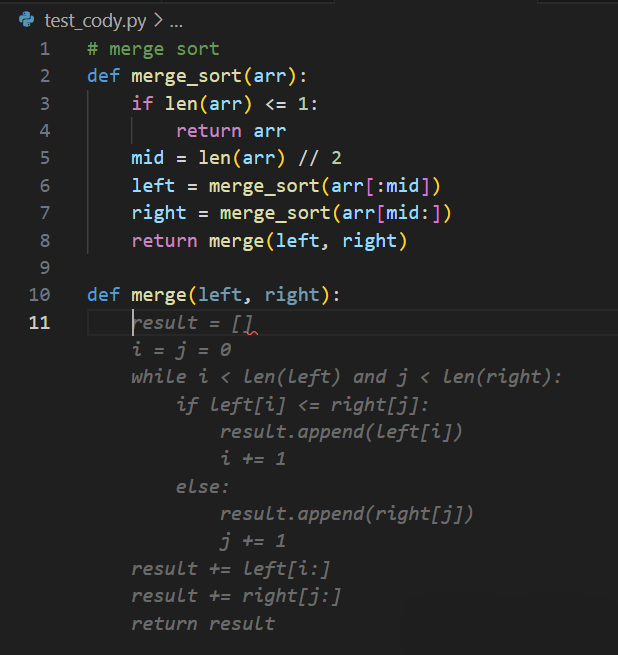Click the breadcrumb chevron after test_cody.py
This screenshot has height=655, width=618.
pos(158,20)
